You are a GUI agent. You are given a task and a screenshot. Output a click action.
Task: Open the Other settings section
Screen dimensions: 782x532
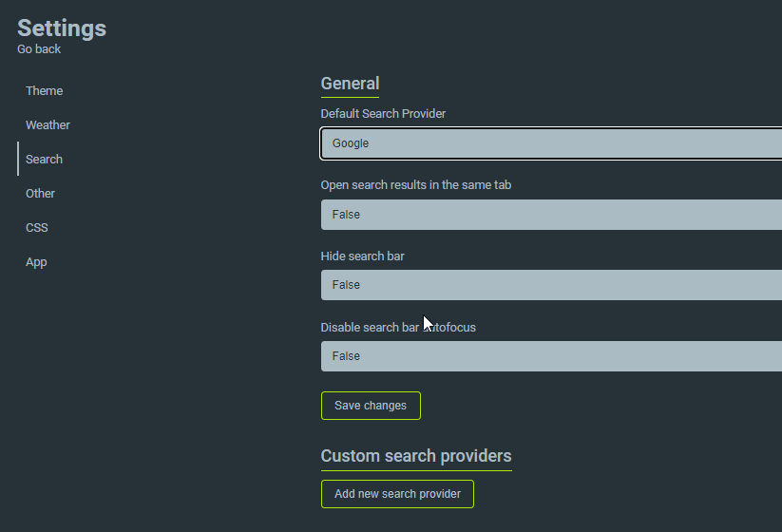pos(41,194)
